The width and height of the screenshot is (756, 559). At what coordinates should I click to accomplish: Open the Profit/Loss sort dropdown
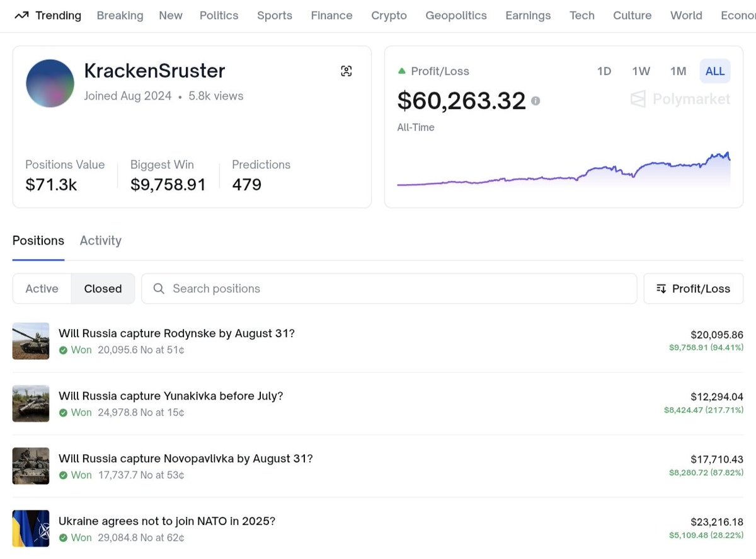click(693, 289)
